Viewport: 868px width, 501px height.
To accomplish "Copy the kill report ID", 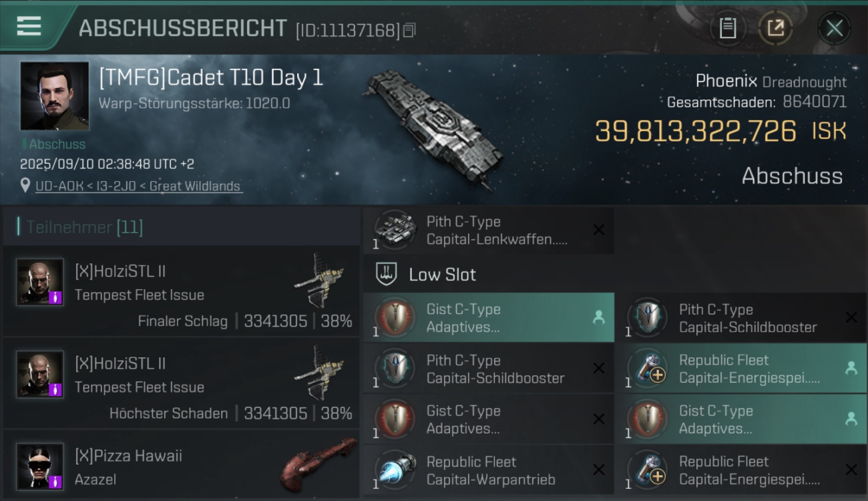I will click(x=409, y=30).
